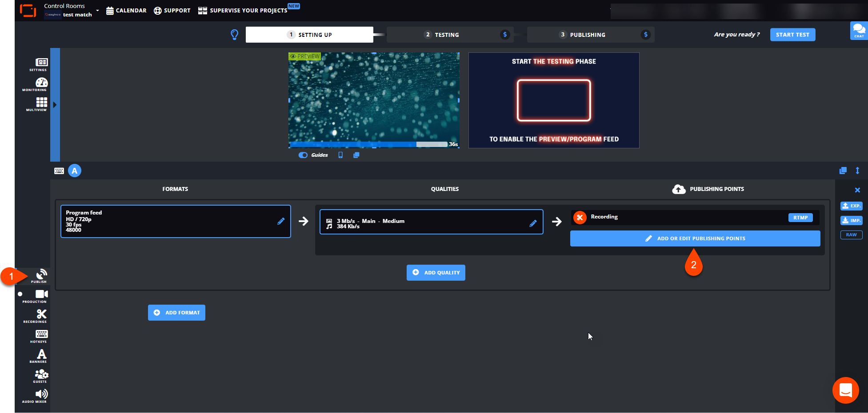The height and width of the screenshot is (413, 868).
Task: Click the app logo in the header
Action: coord(28,10)
